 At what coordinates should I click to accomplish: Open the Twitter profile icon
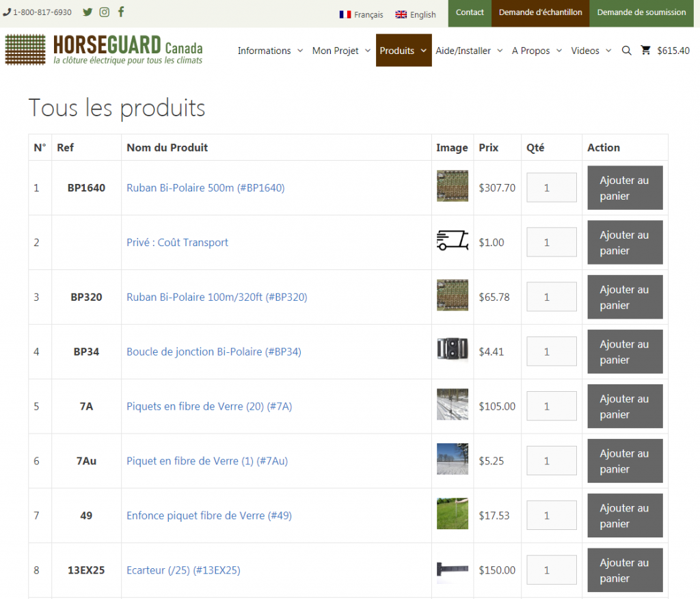87,12
